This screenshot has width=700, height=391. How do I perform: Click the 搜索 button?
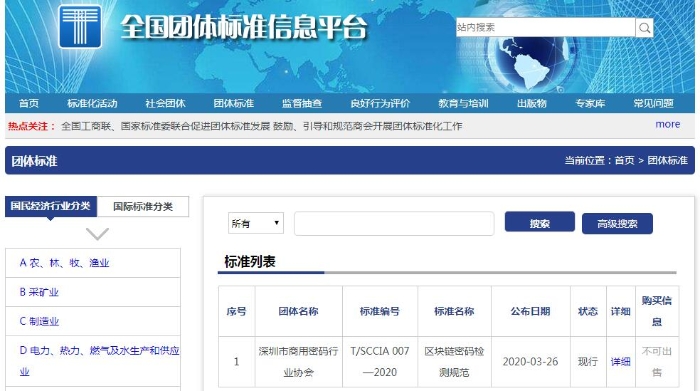[x=539, y=222]
